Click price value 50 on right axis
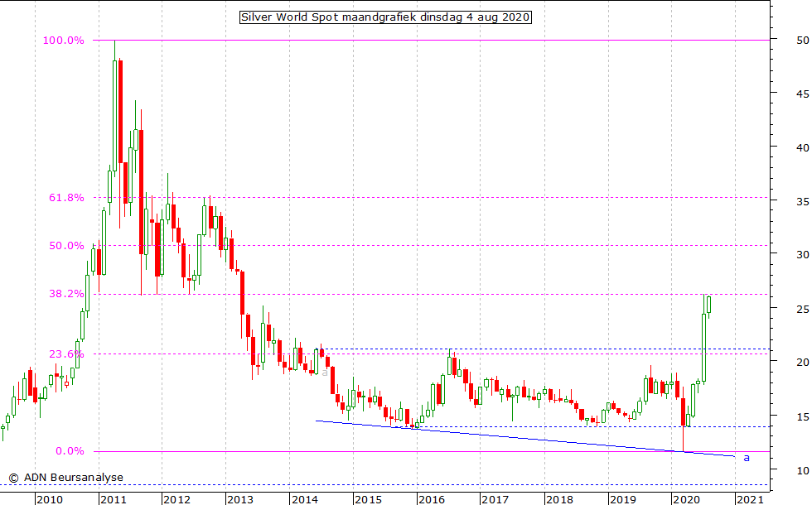 click(x=803, y=41)
